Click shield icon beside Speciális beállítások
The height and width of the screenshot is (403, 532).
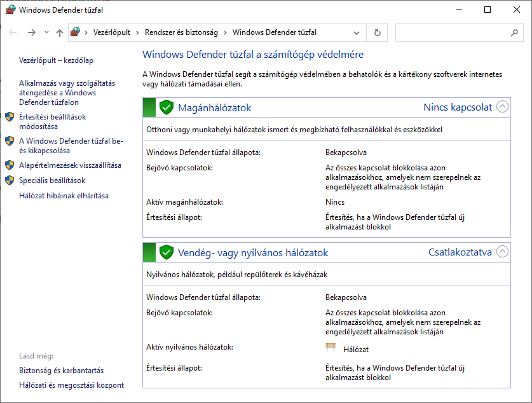pos(10,181)
